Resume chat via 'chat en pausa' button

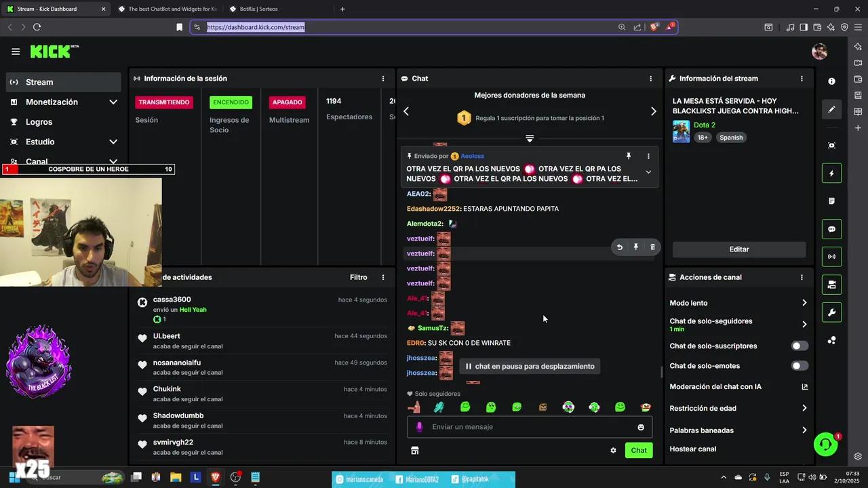click(530, 367)
